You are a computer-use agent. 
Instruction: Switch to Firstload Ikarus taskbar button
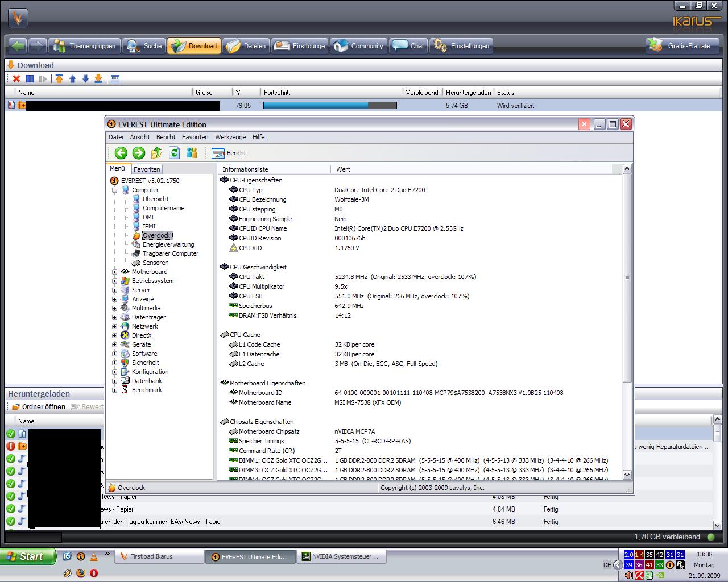point(159,556)
